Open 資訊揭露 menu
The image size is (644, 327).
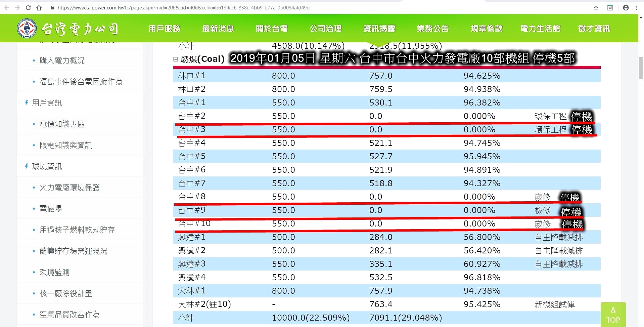(x=379, y=29)
